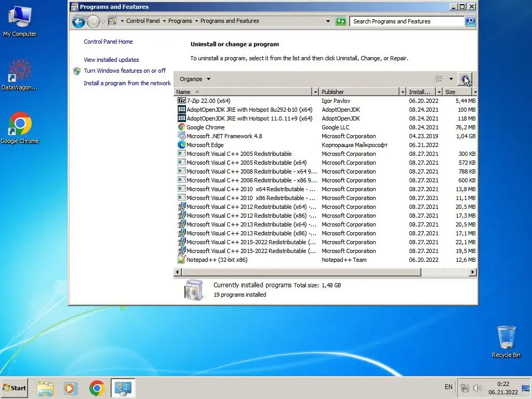The height and width of the screenshot is (399, 532).
Task: Sort by the Name column header
Action: click(x=243, y=92)
